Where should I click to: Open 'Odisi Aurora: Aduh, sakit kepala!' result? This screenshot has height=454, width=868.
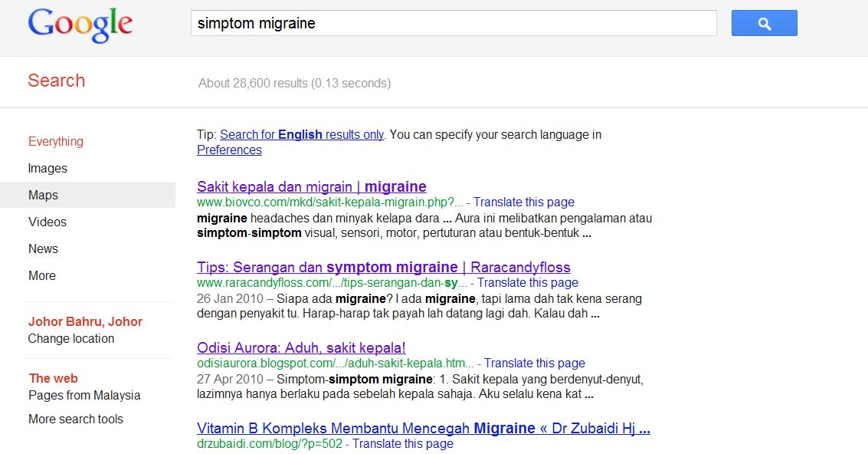click(301, 347)
